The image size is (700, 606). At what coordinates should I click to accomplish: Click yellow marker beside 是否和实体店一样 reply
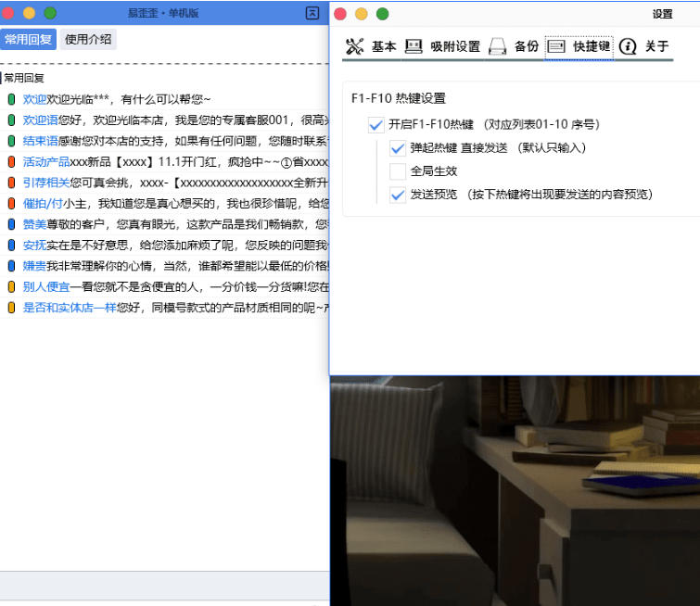coord(12,308)
